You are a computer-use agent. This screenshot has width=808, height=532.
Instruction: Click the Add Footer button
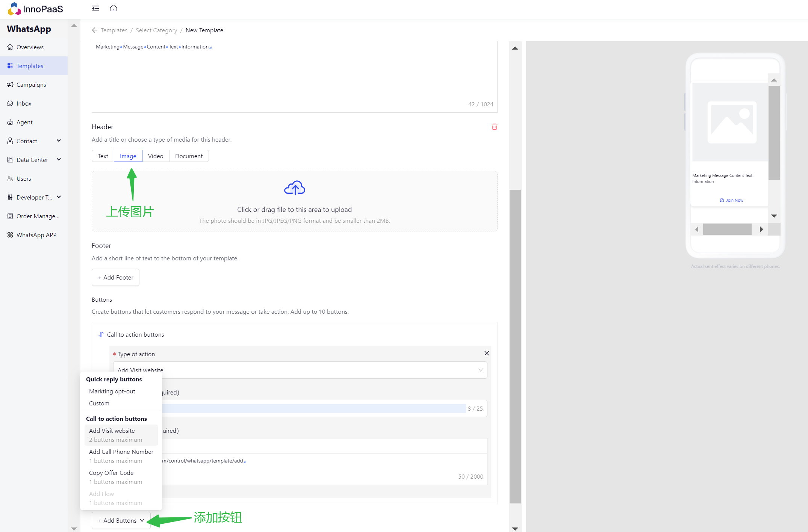click(115, 277)
